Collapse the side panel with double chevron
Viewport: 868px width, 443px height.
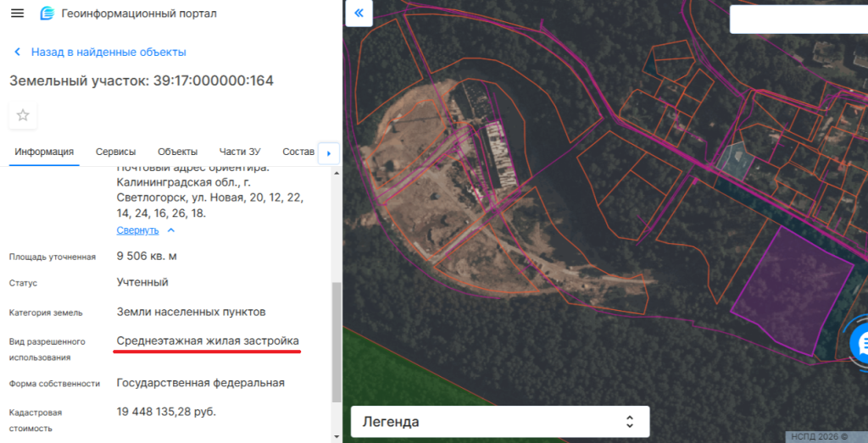point(359,13)
